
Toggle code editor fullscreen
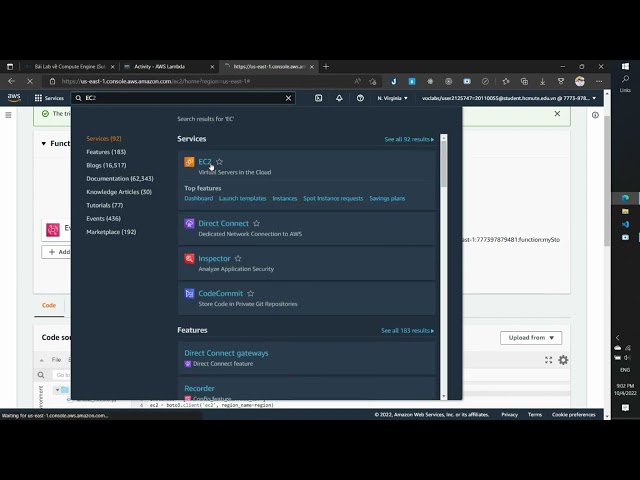click(x=548, y=360)
